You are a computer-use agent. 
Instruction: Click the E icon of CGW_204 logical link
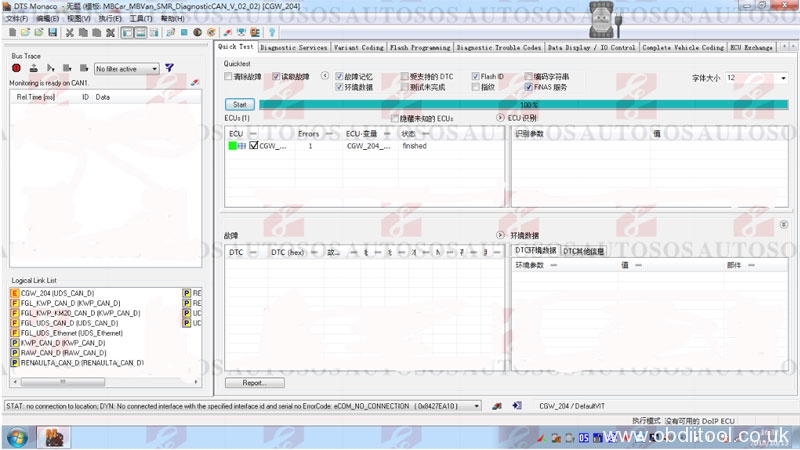tap(15, 293)
